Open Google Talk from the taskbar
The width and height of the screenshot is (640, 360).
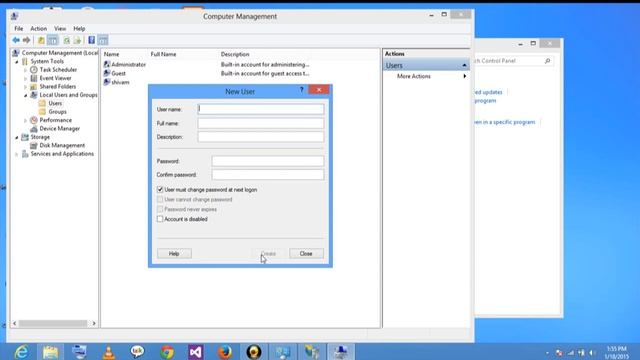138,351
